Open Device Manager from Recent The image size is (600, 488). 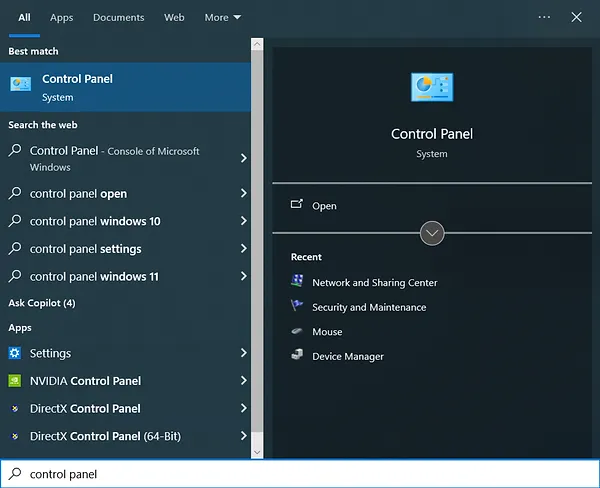[x=348, y=356]
